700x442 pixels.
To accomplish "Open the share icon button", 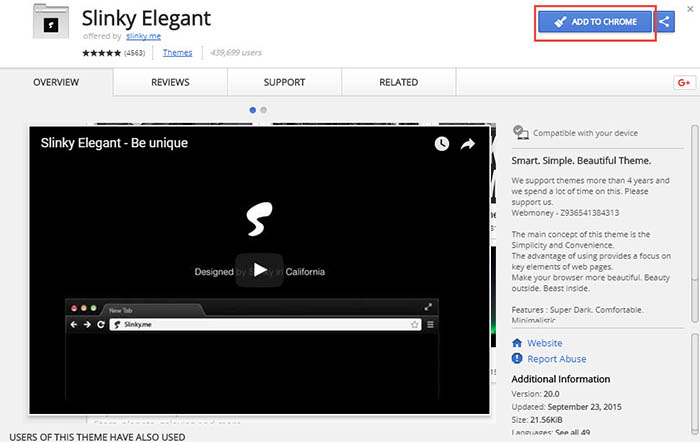I will [665, 21].
